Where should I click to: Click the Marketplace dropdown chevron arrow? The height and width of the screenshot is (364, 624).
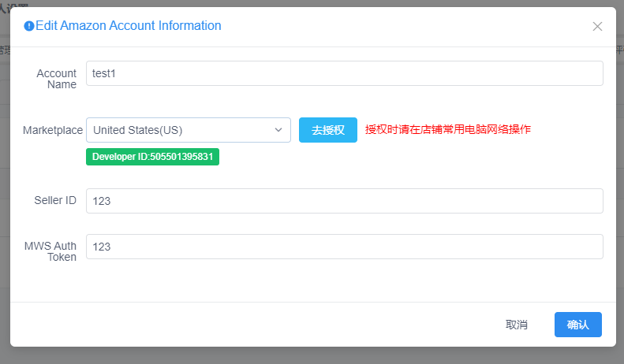click(x=278, y=130)
